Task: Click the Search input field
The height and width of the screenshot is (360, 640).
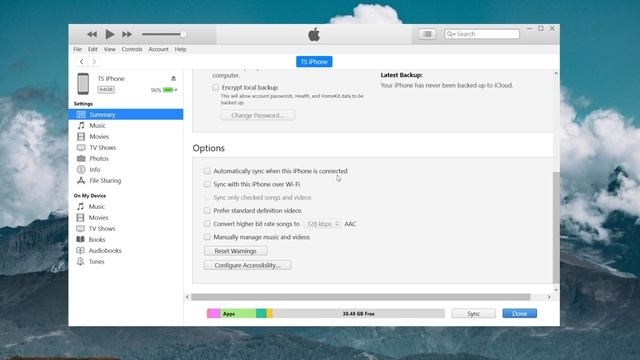Action: [x=482, y=34]
